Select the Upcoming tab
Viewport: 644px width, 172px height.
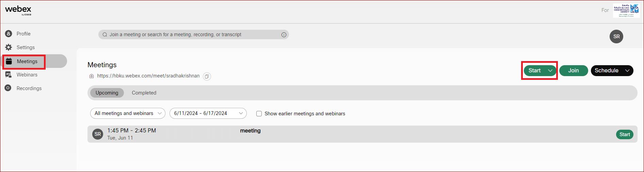point(107,93)
